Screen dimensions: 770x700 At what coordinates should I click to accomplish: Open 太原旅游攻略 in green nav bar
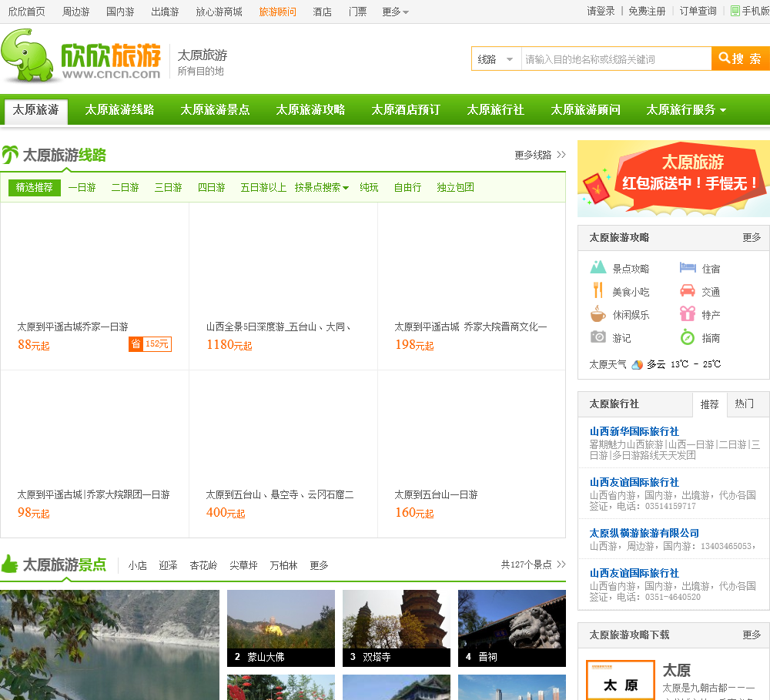(x=310, y=109)
